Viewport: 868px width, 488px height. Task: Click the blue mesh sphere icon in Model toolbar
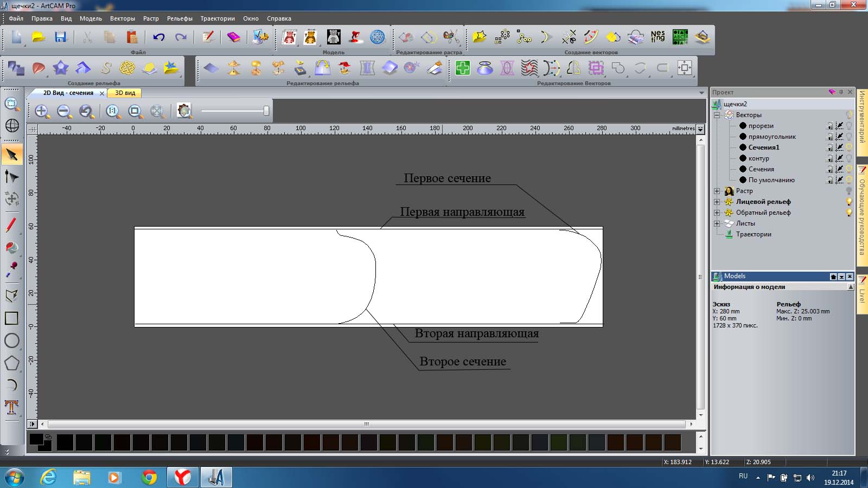378,37
